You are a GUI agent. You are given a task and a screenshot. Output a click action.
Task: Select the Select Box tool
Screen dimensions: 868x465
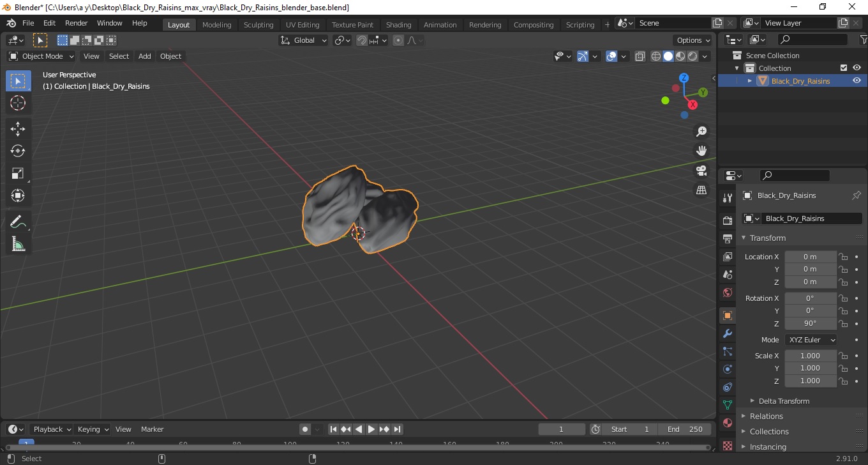(x=18, y=81)
